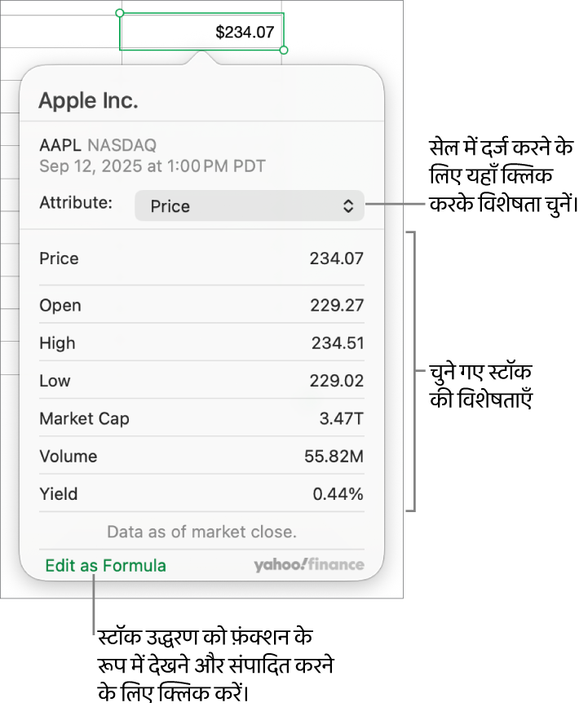Select the cell containing $234.07

(x=202, y=33)
